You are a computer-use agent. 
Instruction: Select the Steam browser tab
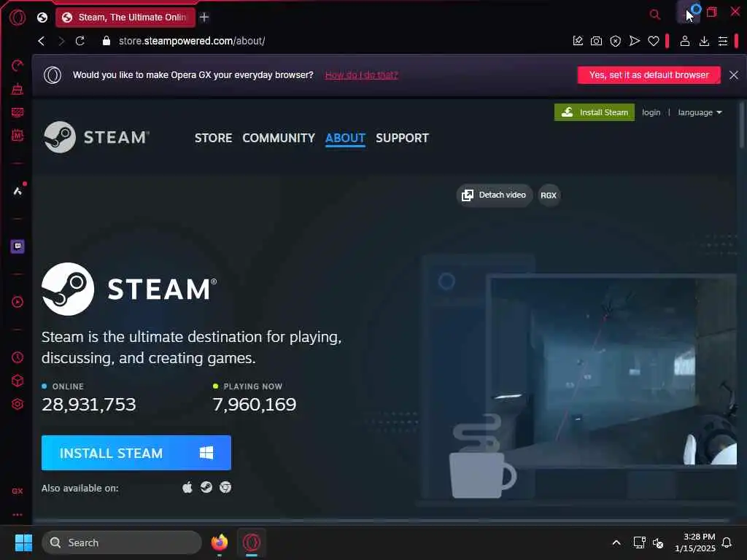pos(125,17)
